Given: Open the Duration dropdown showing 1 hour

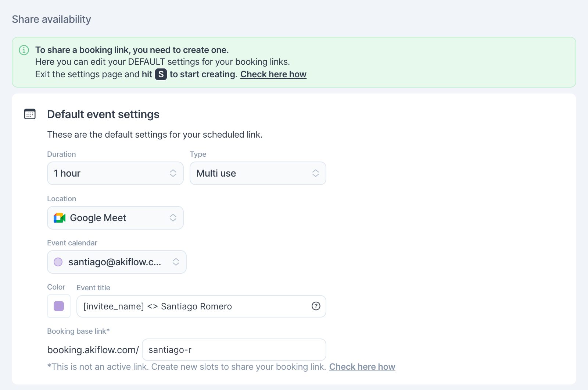Looking at the screenshot, I should point(110,173).
